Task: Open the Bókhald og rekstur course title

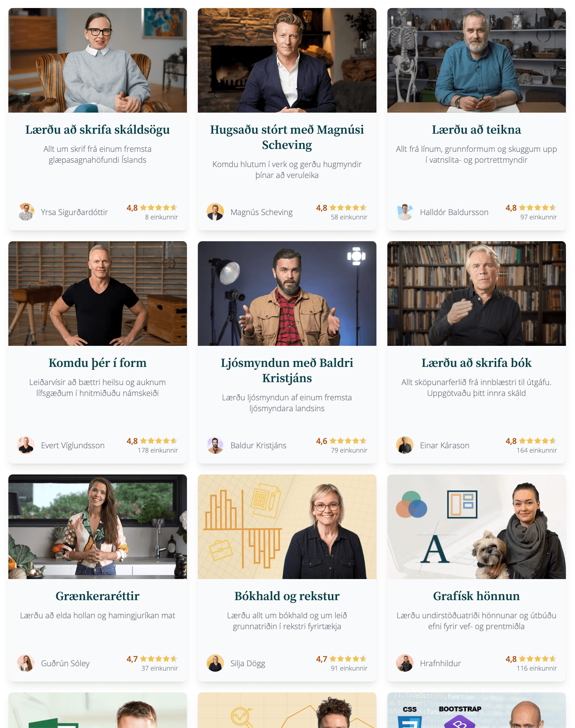Action: [287, 596]
